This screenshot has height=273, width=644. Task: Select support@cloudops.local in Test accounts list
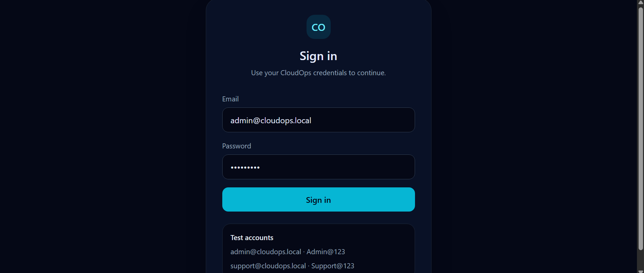(268, 266)
